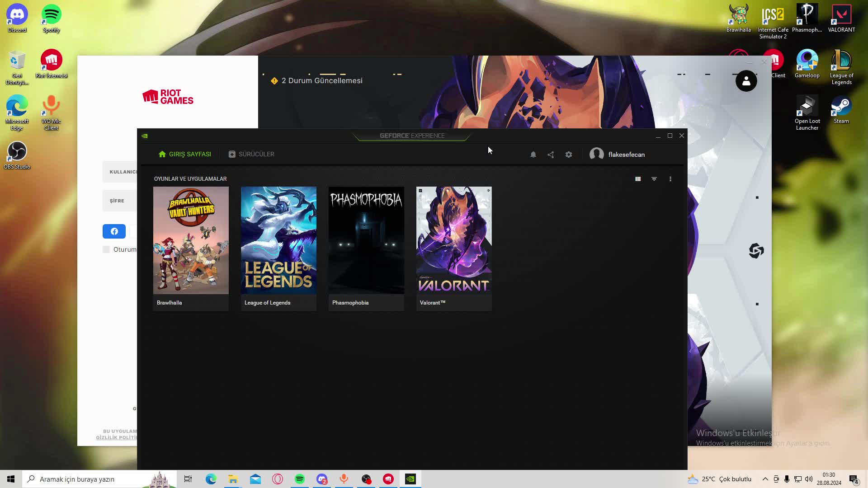Open the clock and calendar flyout
The height and width of the screenshot is (488, 868).
(829, 479)
